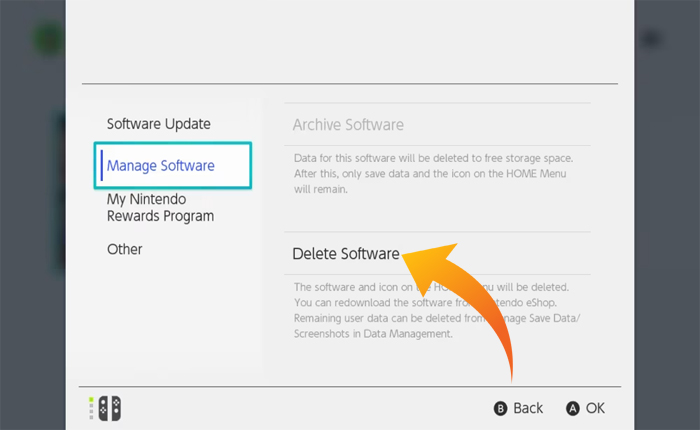The image size is (700, 430).
Task: Click the green player indicator dots
Action: coord(92,408)
